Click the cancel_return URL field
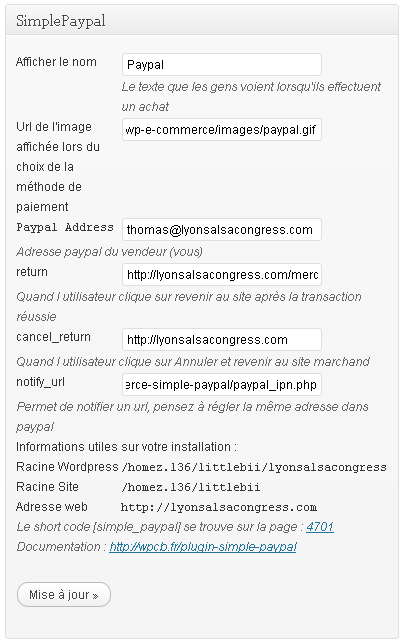Screen dimensions: 404x644 pyautogui.click(x=222, y=340)
